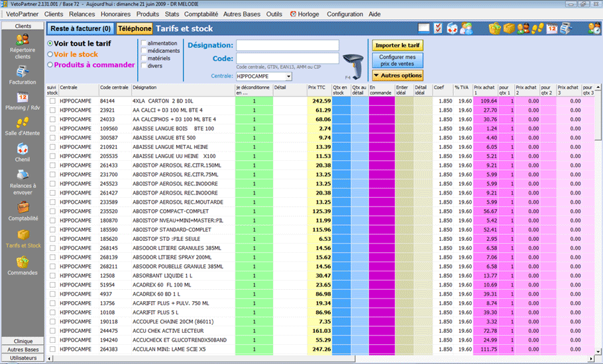Viewport: 603px width, 364px height.
Task: Sort by the Prix TTC column header
Action: (x=319, y=90)
